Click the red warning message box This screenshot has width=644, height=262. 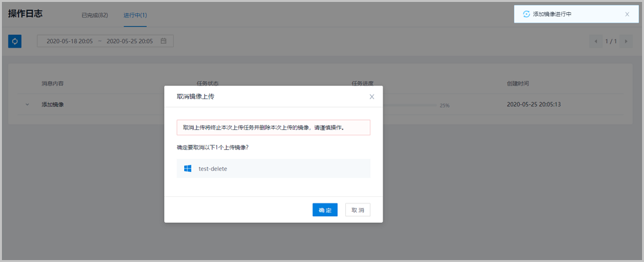click(x=274, y=127)
